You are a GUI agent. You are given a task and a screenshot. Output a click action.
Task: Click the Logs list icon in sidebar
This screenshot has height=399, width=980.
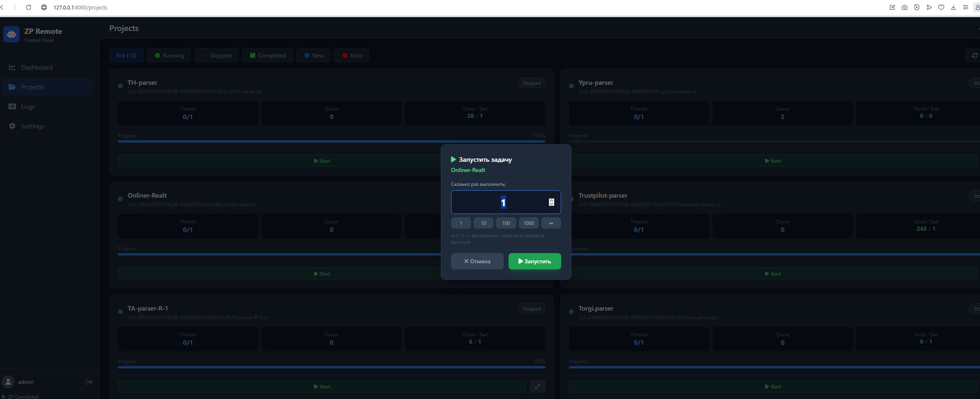(12, 106)
